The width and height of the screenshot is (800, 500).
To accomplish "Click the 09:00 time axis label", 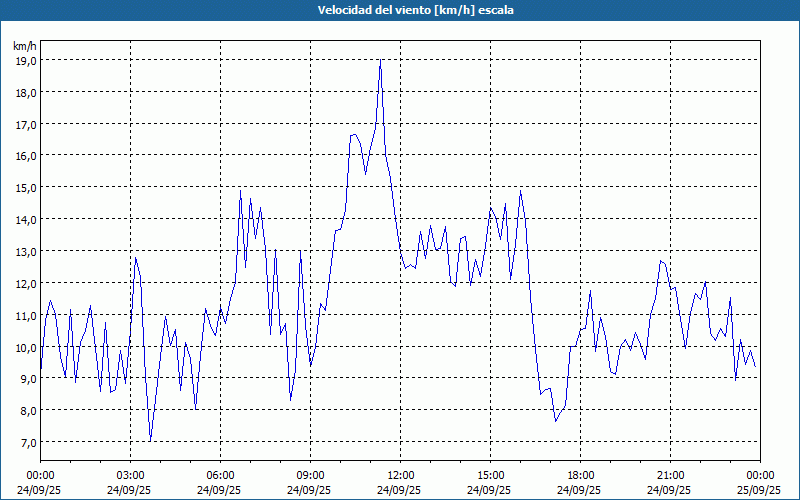I will [310, 475].
